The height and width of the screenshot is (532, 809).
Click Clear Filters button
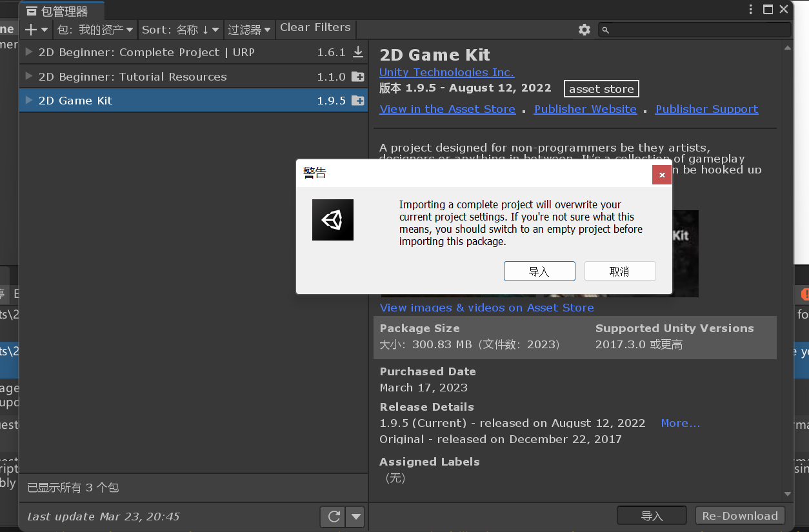click(x=315, y=28)
